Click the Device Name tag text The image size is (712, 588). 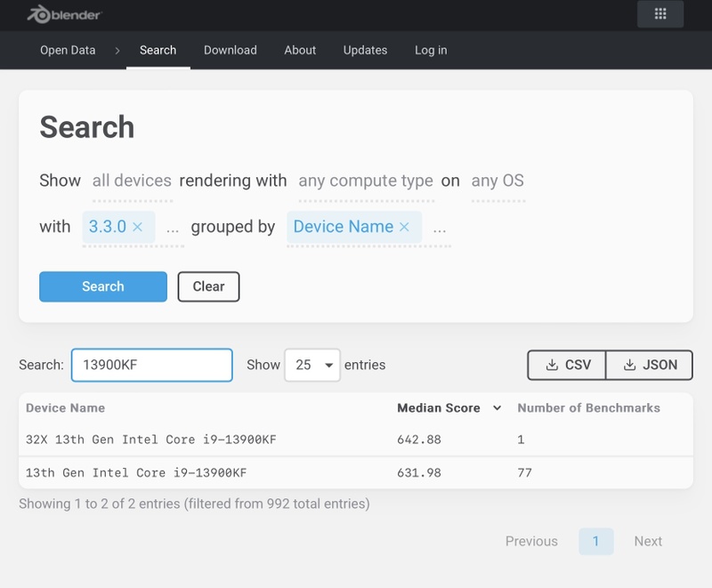click(x=344, y=227)
